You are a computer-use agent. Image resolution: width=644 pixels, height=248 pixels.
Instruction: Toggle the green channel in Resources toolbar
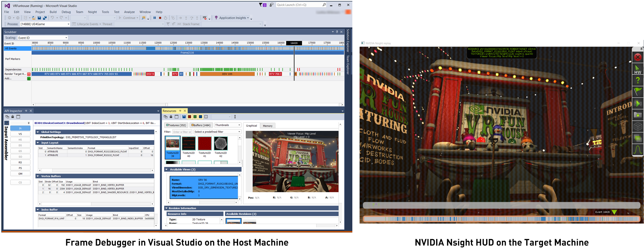click(195, 117)
